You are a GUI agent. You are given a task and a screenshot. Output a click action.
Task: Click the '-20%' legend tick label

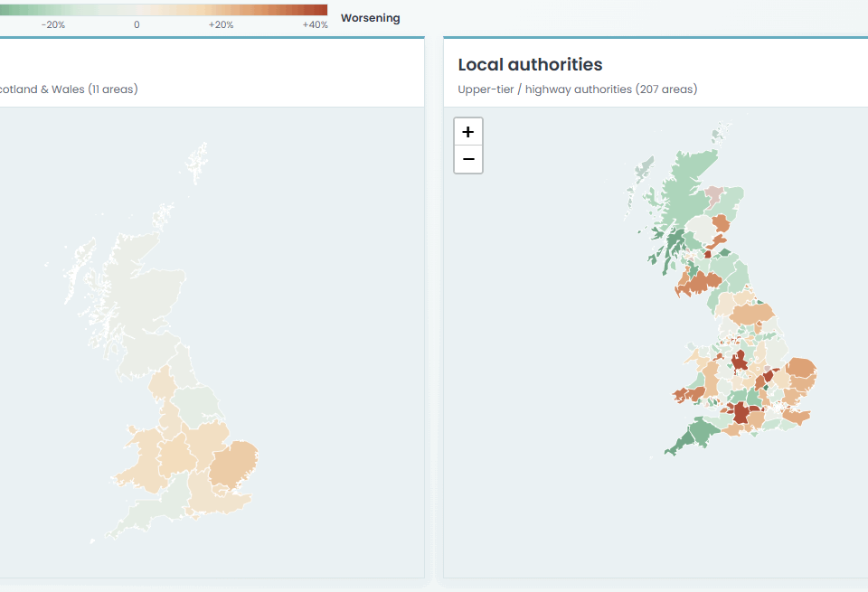(53, 25)
